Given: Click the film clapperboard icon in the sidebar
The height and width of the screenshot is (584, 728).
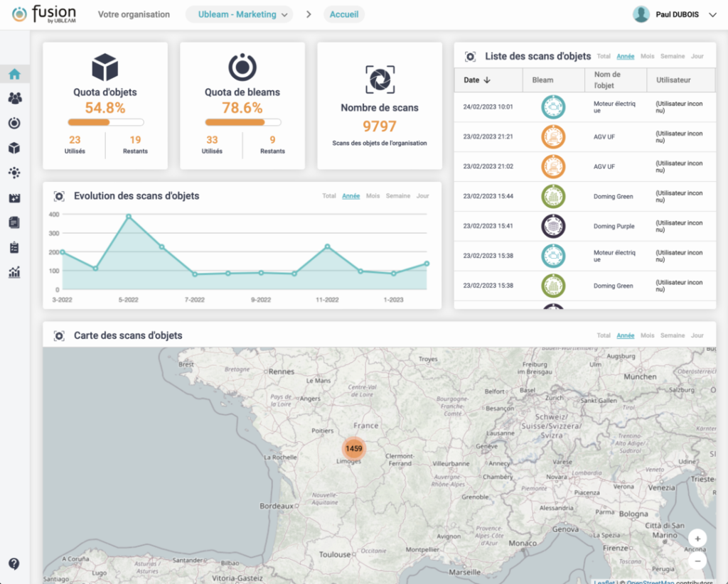Looking at the screenshot, I should [14, 198].
